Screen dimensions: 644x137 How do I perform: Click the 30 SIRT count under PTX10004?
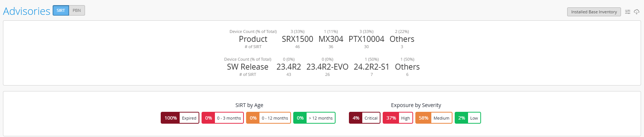(366, 47)
